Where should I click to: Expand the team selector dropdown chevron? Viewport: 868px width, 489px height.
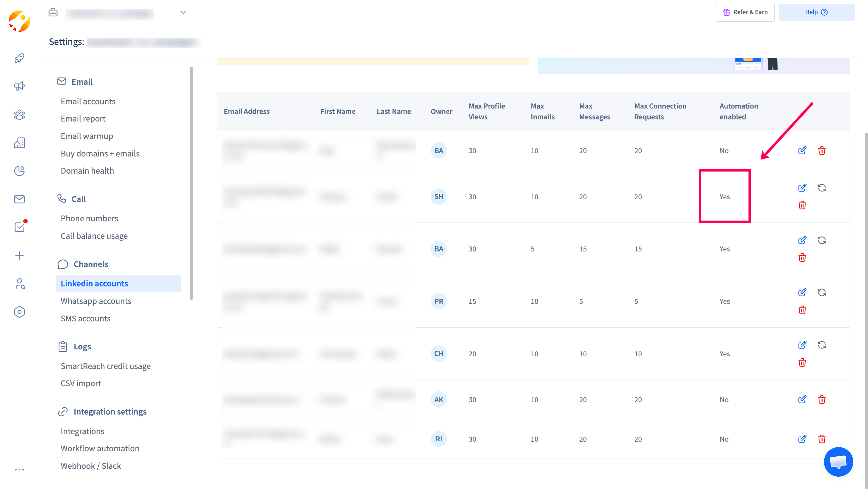[183, 12]
